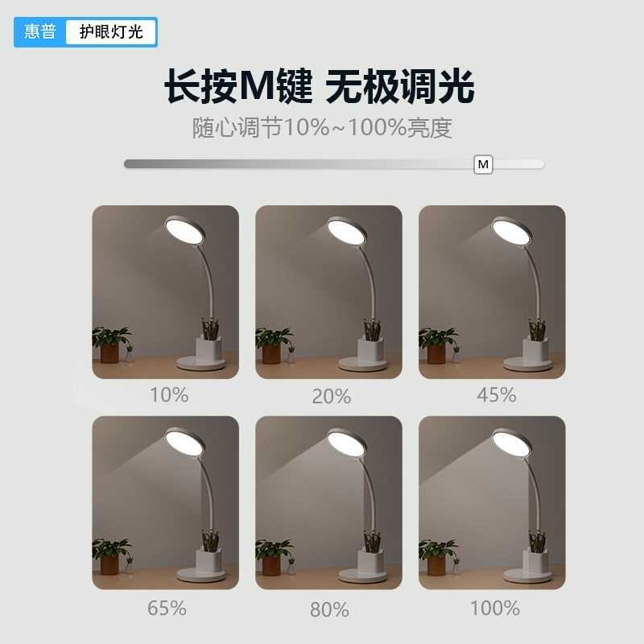Click the 10% caption label
The width and height of the screenshot is (644, 644).
(169, 395)
